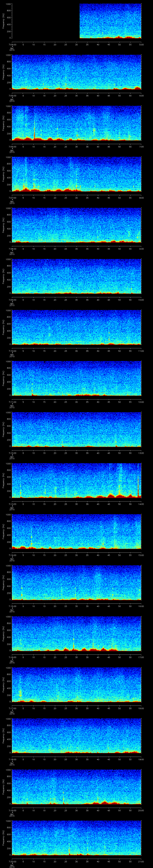Select the 13:00 end time label
This screenshot has width=153, height=868.
click(141, 453)
